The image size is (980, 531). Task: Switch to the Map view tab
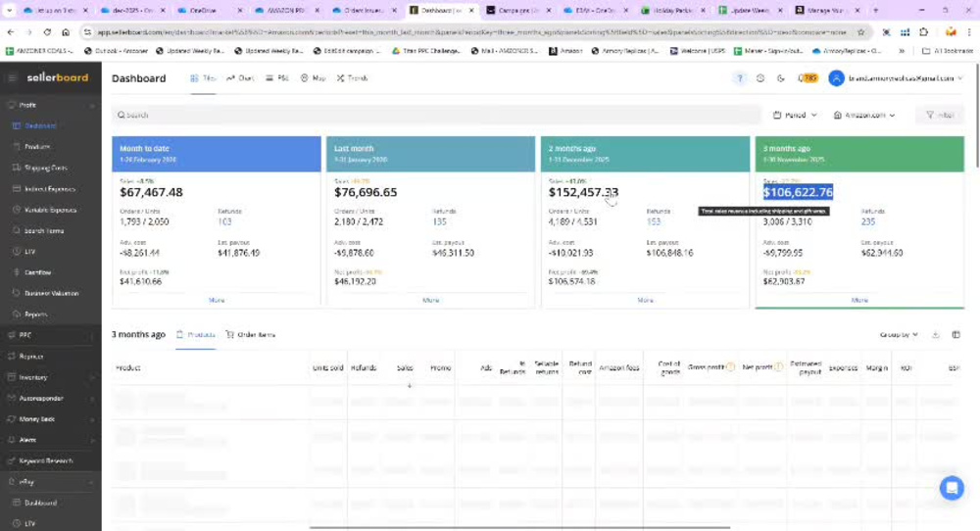(x=314, y=78)
